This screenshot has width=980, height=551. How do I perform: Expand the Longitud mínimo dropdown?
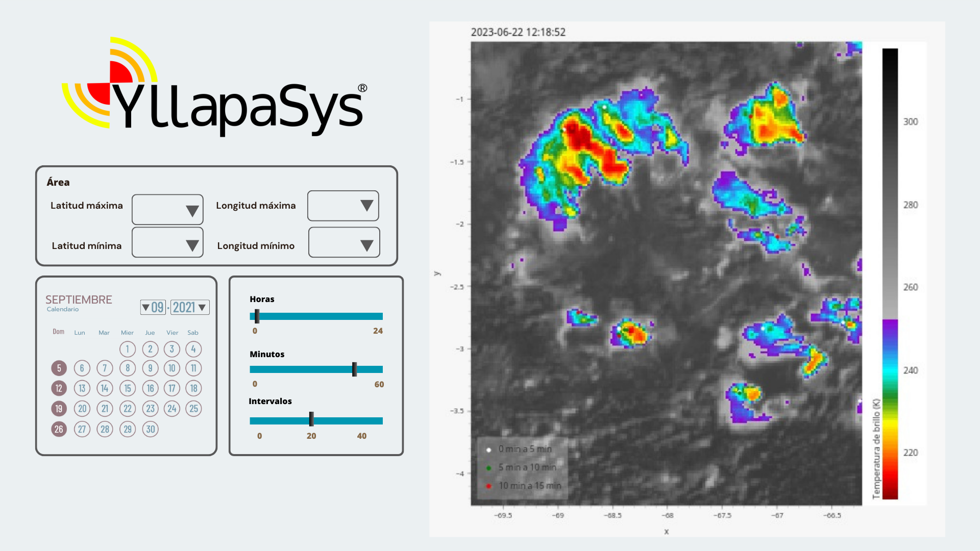point(344,243)
